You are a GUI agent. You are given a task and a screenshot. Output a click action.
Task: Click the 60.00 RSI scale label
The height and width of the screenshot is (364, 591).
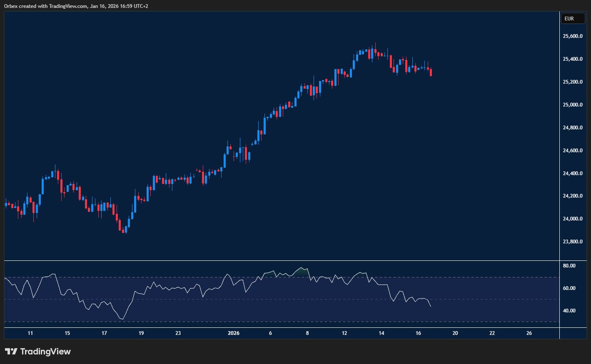click(x=569, y=288)
